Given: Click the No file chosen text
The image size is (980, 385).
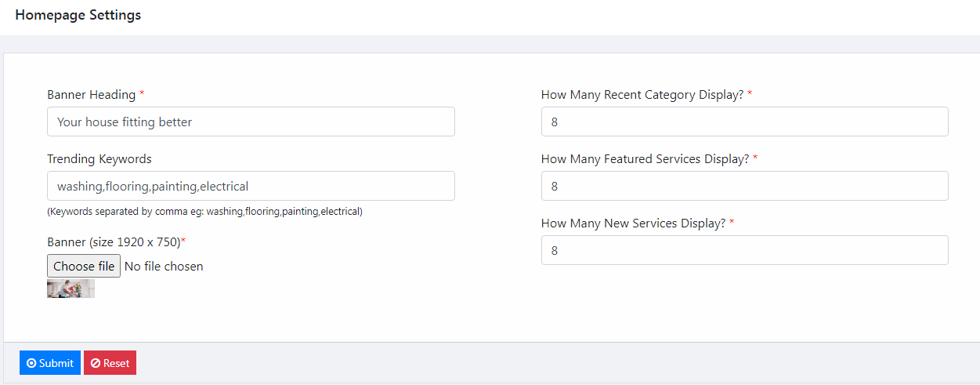Looking at the screenshot, I should pyautogui.click(x=164, y=267).
